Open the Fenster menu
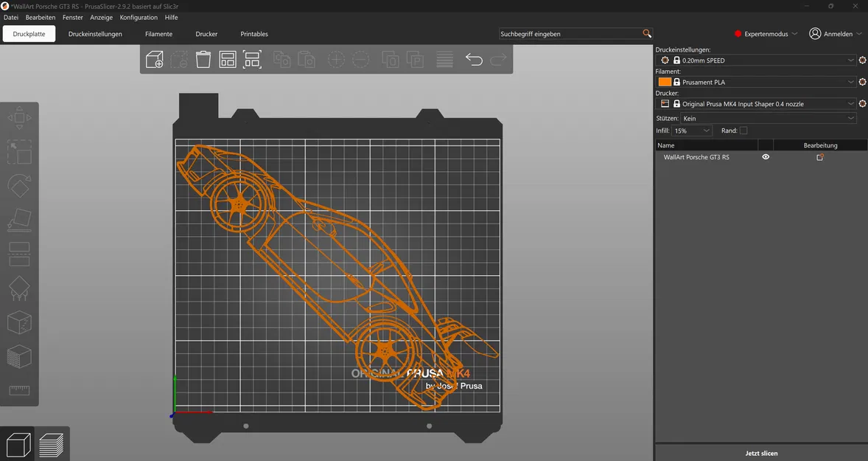This screenshot has width=868, height=461. click(x=72, y=17)
